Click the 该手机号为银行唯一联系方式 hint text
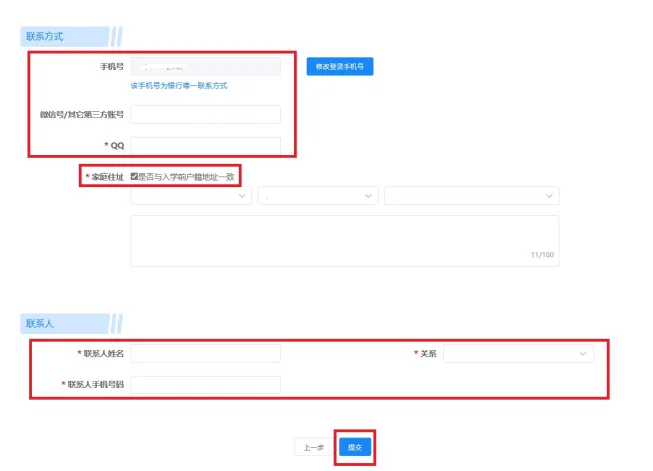 click(178, 86)
